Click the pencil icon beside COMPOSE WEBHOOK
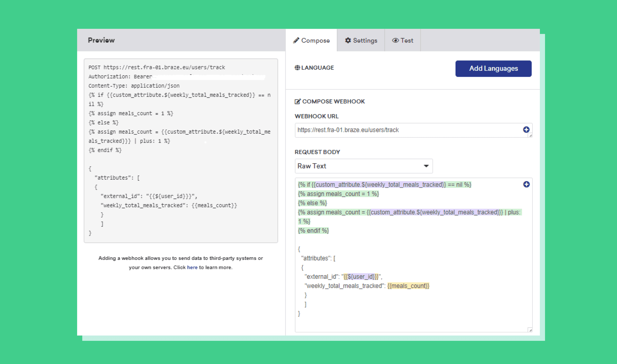 298,101
